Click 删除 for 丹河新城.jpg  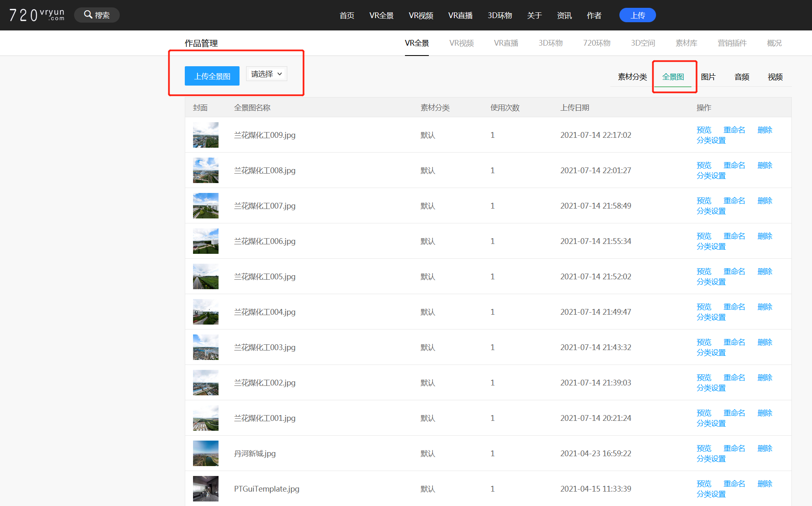pos(765,448)
